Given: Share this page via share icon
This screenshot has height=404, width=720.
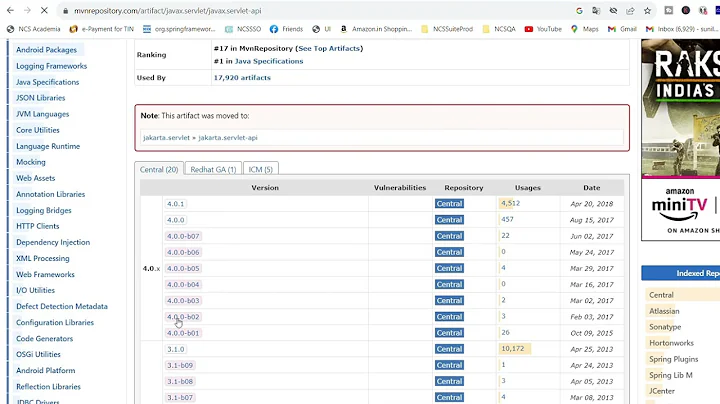Looking at the screenshot, I should [x=630, y=11].
